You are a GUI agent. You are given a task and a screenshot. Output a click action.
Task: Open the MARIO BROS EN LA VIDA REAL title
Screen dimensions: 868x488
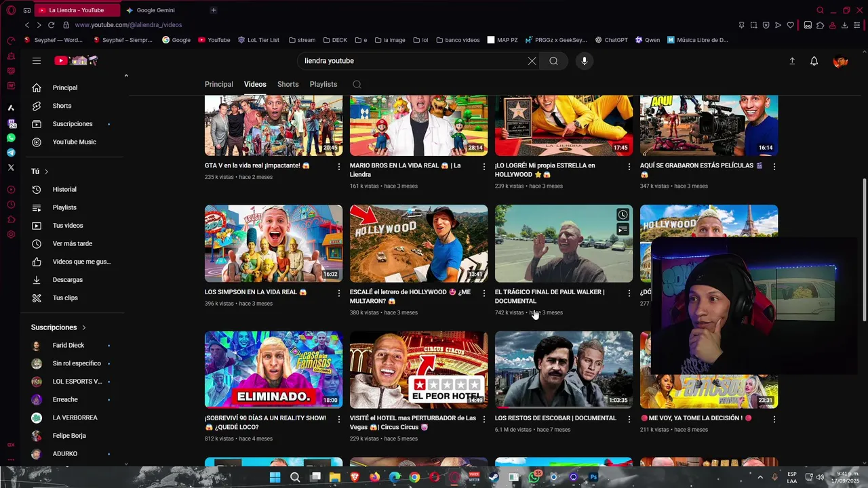406,170
